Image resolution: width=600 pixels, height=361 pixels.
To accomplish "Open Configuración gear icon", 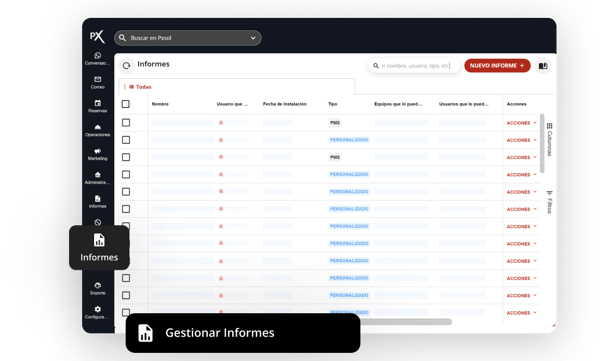I will (98, 312).
